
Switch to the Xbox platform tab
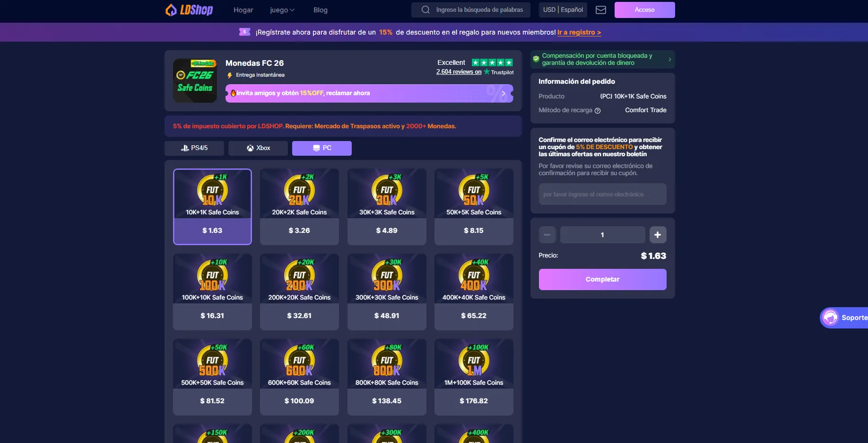coord(258,148)
